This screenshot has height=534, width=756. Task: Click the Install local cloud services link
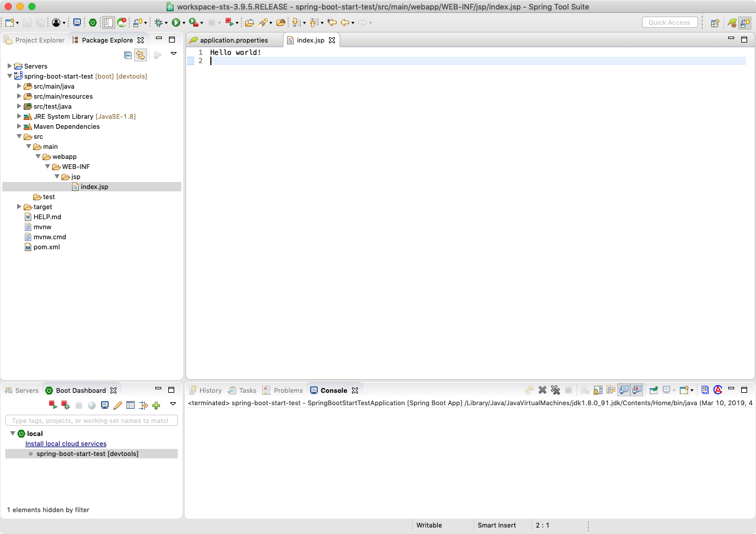click(x=66, y=444)
